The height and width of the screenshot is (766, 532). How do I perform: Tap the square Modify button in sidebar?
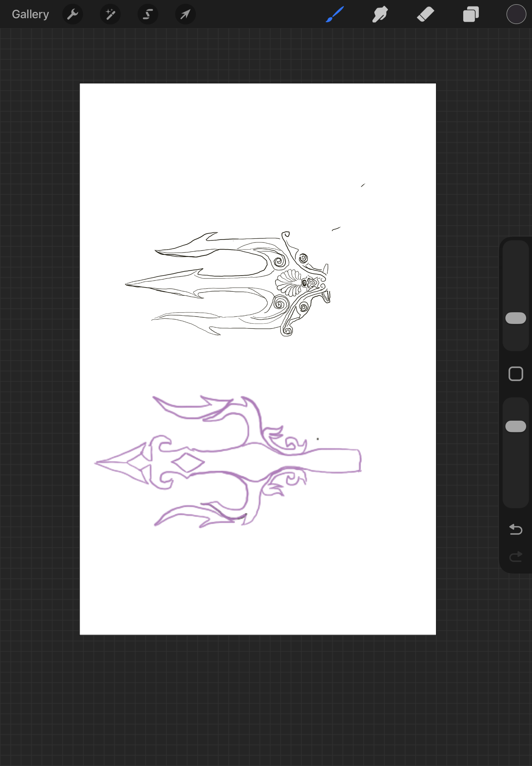[x=515, y=374]
